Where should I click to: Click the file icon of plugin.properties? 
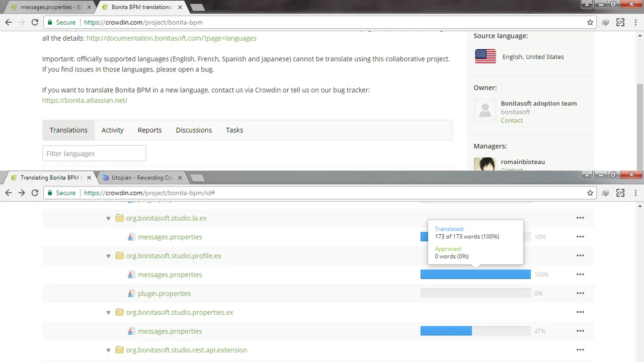pyautogui.click(x=131, y=294)
